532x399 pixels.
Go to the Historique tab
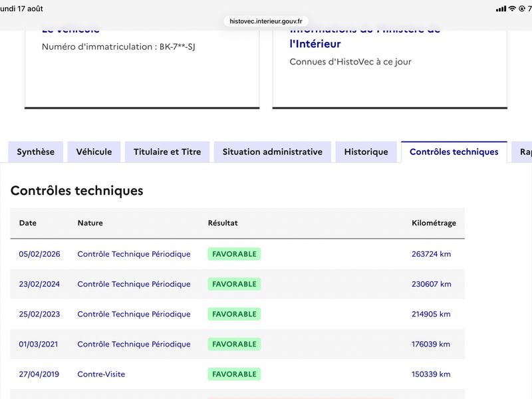point(366,152)
